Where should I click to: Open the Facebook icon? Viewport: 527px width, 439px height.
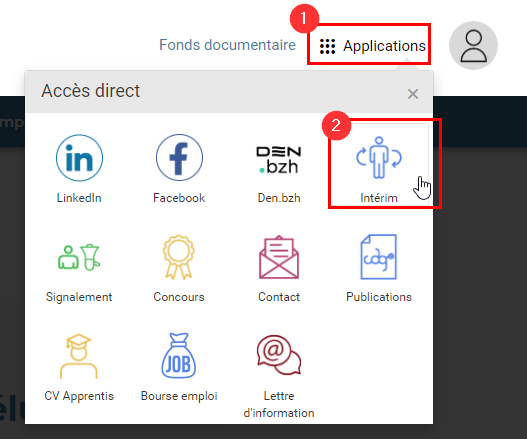[179, 158]
